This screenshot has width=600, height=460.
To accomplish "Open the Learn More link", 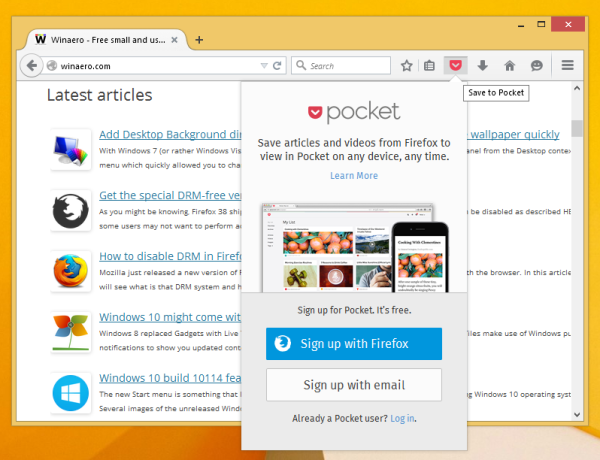I will coord(354,176).
